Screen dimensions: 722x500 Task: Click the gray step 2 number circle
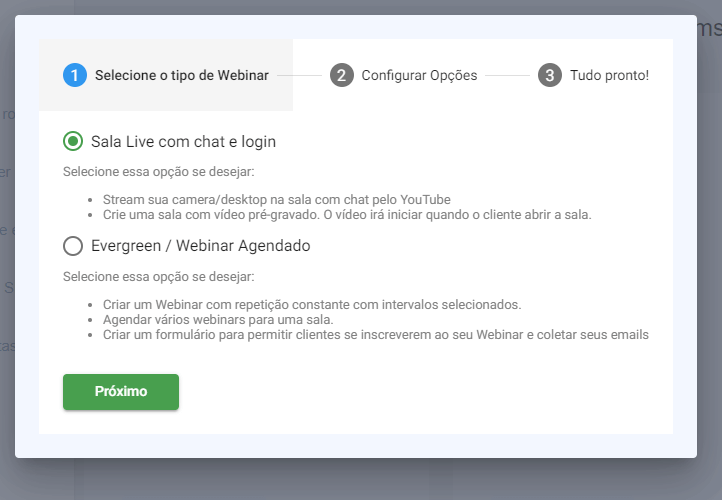tap(342, 75)
